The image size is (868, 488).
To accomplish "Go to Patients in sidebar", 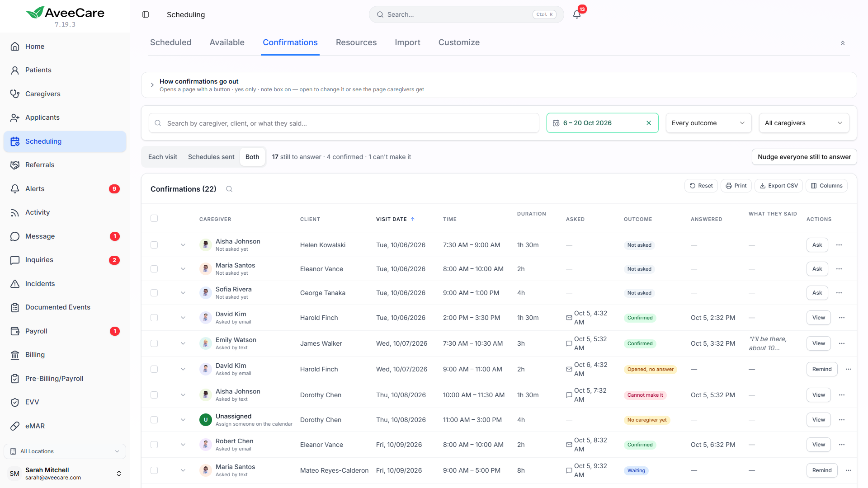I will coord(65,70).
